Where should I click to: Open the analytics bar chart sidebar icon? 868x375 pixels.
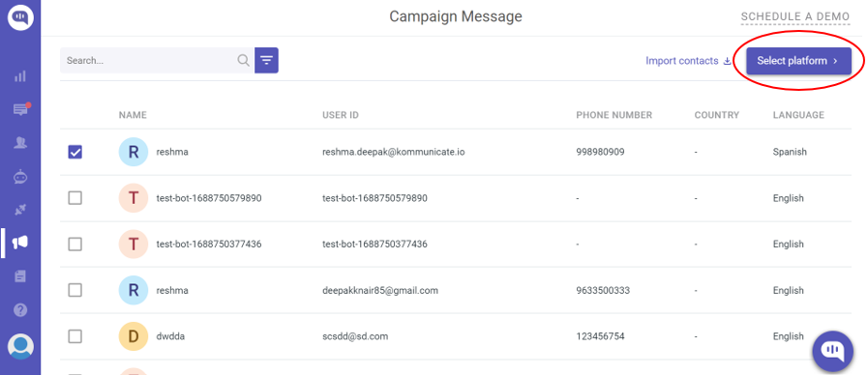point(20,76)
